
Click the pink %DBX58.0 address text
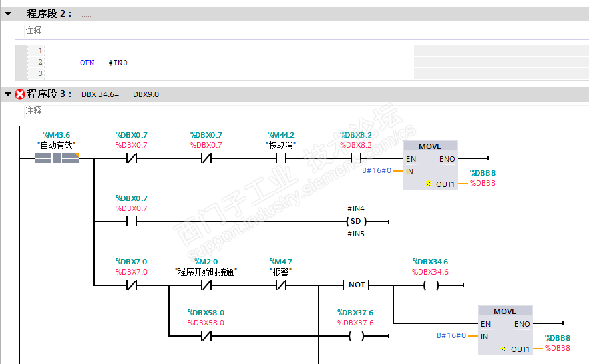(206, 323)
